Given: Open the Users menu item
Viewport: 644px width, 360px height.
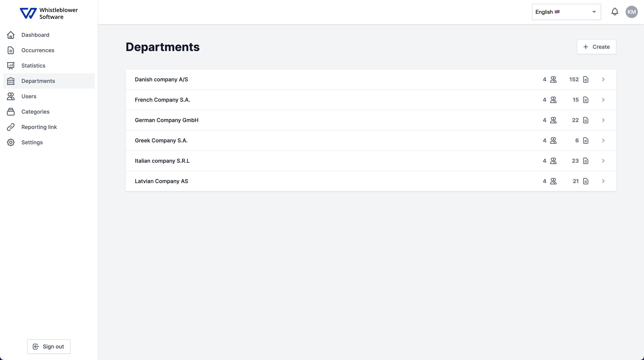Looking at the screenshot, I should [x=29, y=96].
